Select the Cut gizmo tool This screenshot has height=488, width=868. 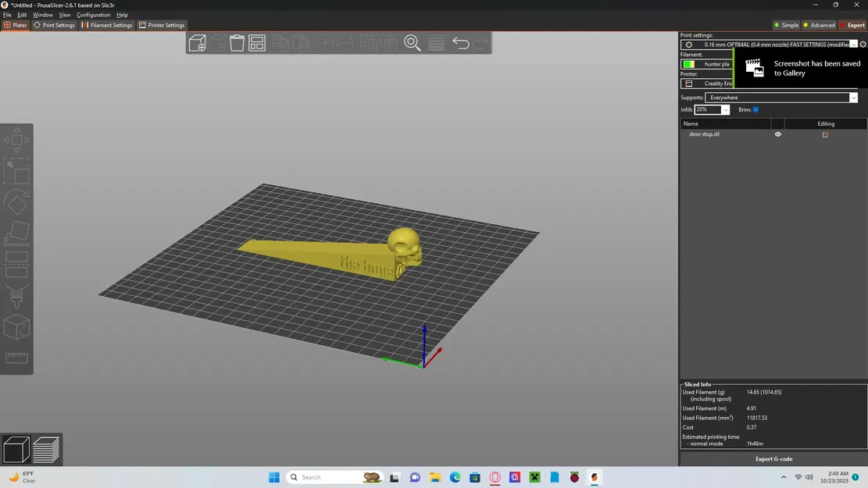tap(16, 264)
